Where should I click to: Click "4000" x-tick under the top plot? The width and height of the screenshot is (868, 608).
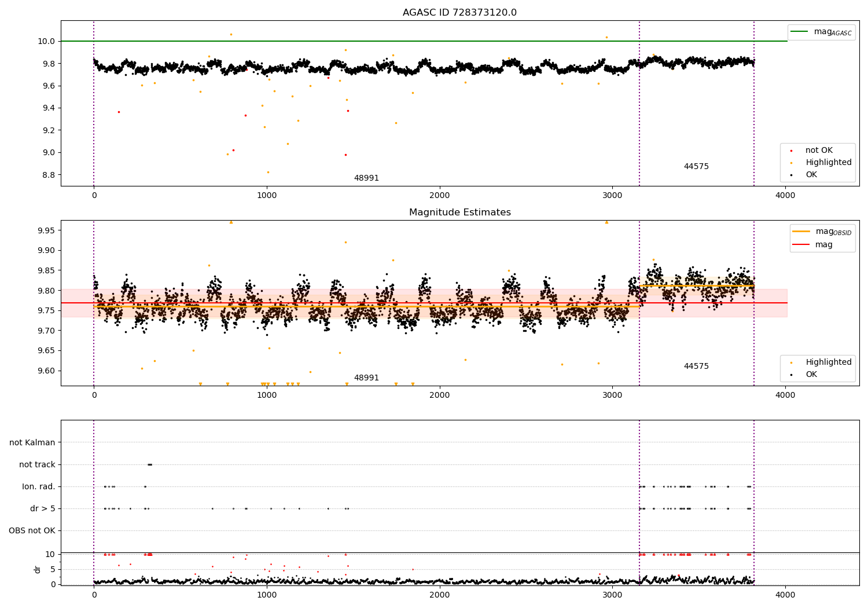tap(785, 196)
